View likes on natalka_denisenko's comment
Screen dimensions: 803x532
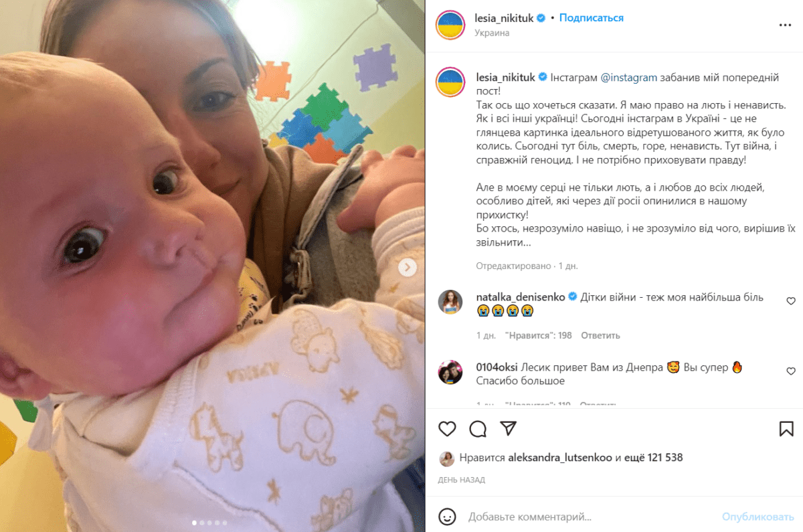[x=539, y=335]
